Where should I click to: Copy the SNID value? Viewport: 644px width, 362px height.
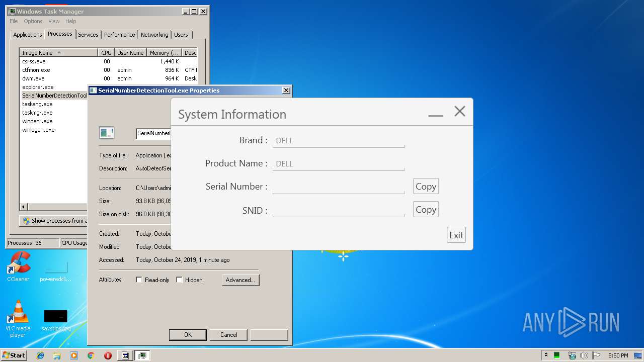coord(426,210)
